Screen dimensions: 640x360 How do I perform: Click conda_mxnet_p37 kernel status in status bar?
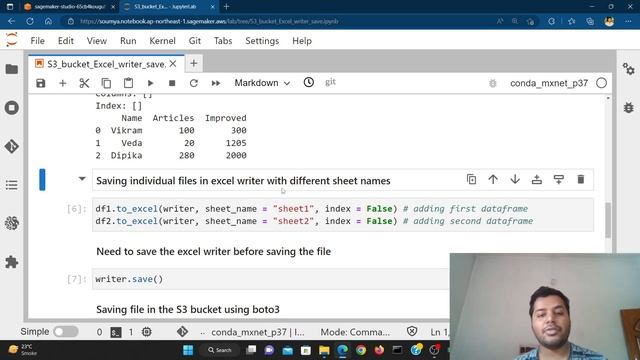coord(258,332)
